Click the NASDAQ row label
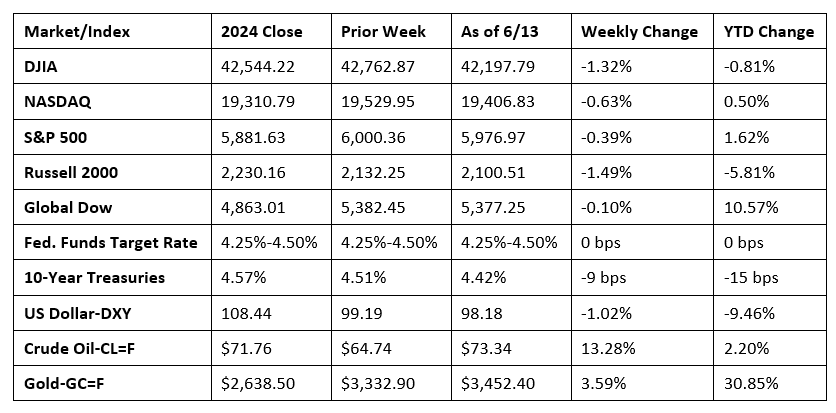This screenshot has height=413, width=836. [x=58, y=102]
